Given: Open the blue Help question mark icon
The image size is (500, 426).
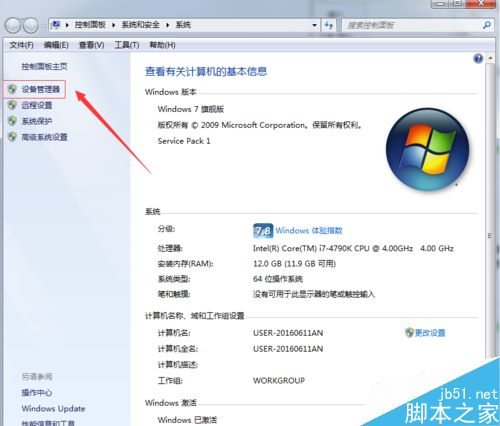Looking at the screenshot, I should [478, 59].
